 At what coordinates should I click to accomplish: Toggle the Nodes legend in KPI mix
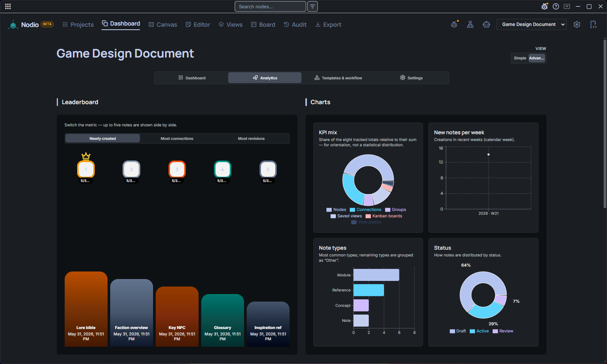(336, 210)
